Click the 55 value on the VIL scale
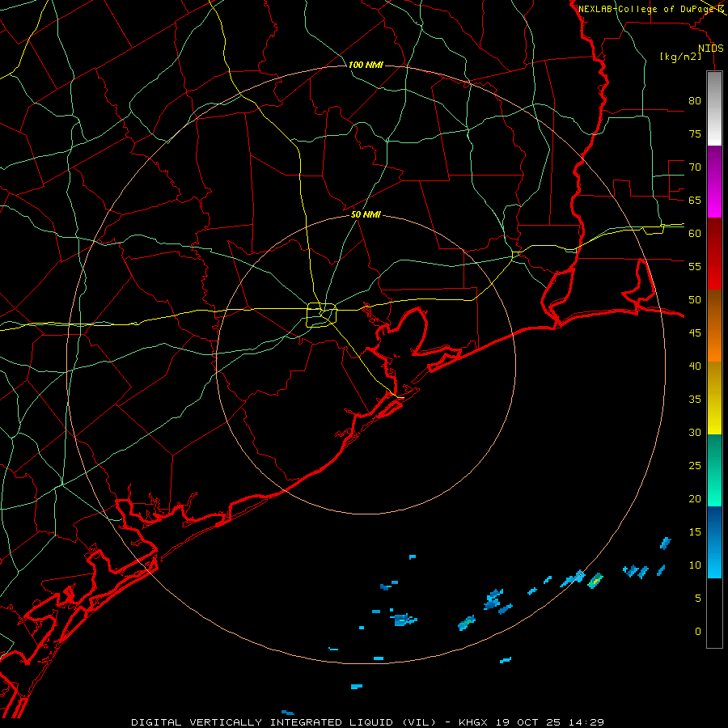Viewport: 728px width, 728px height. click(695, 266)
